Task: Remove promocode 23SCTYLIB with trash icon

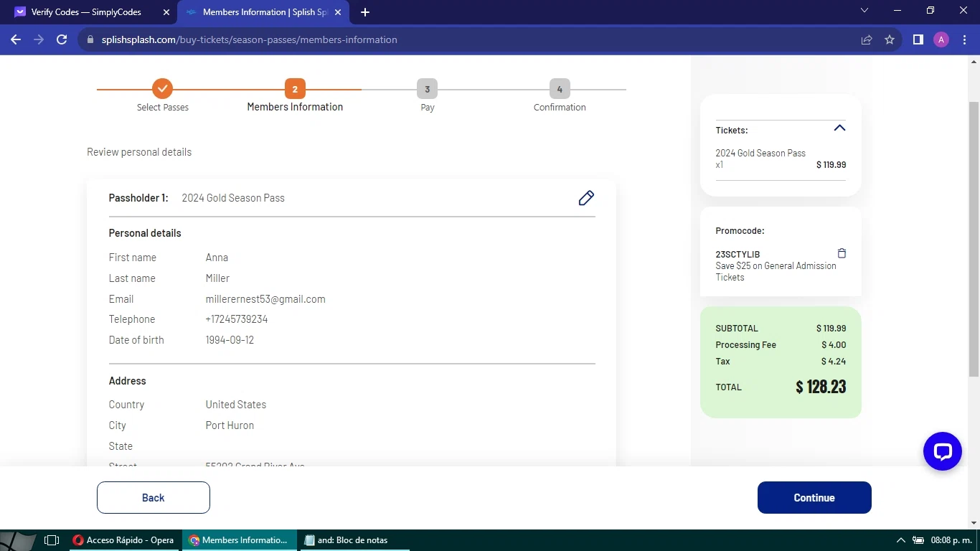Action: click(842, 253)
